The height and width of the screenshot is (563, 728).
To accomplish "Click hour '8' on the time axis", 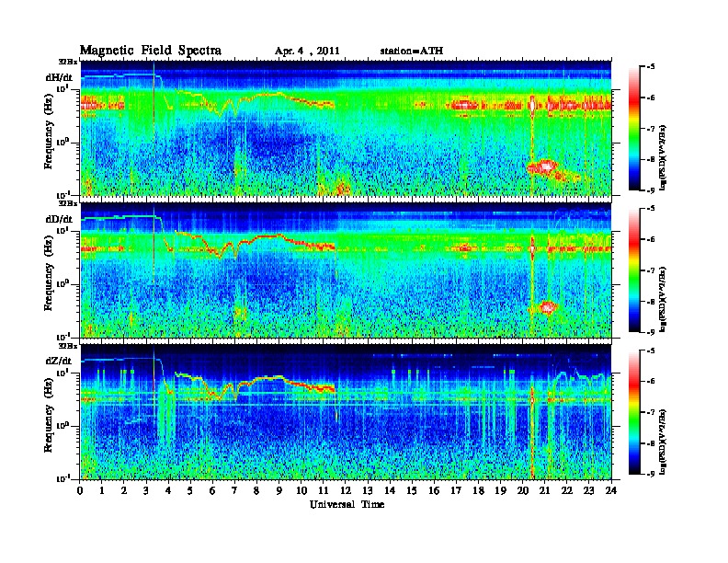I will click(x=256, y=491).
